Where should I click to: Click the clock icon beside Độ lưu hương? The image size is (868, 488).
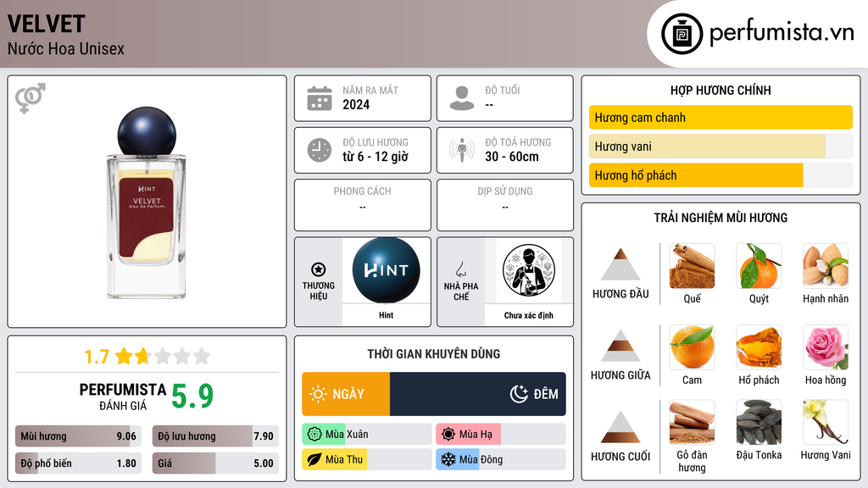(x=320, y=150)
